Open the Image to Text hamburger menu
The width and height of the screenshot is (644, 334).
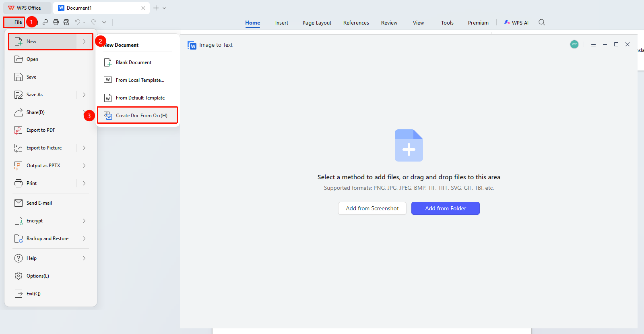(x=593, y=44)
